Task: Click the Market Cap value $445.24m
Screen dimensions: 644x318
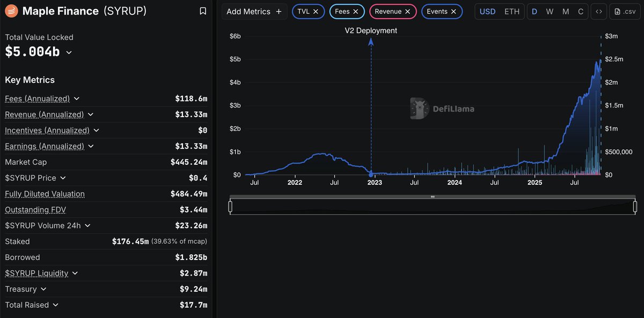Action: [x=189, y=162]
